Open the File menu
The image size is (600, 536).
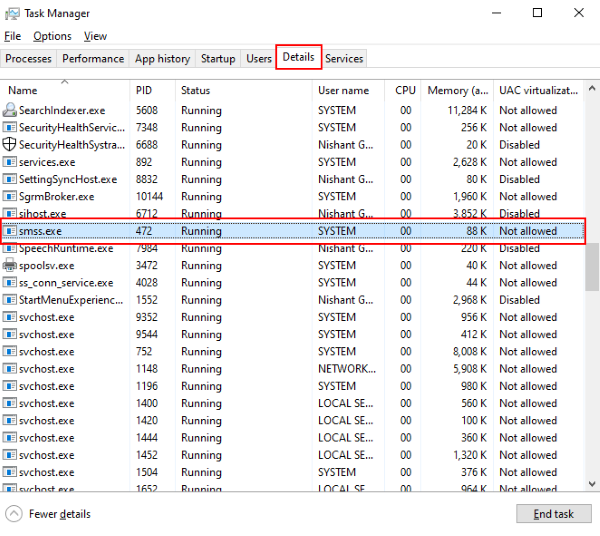click(13, 36)
